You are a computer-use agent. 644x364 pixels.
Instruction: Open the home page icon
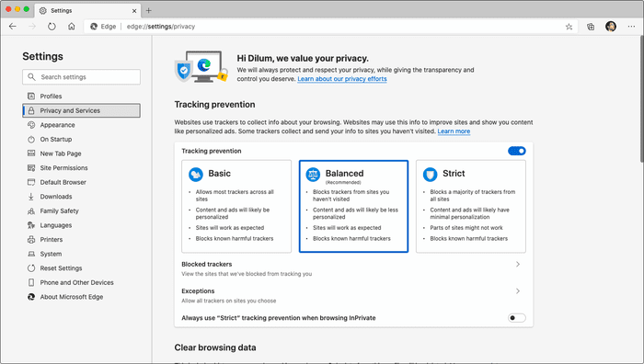coord(72,27)
